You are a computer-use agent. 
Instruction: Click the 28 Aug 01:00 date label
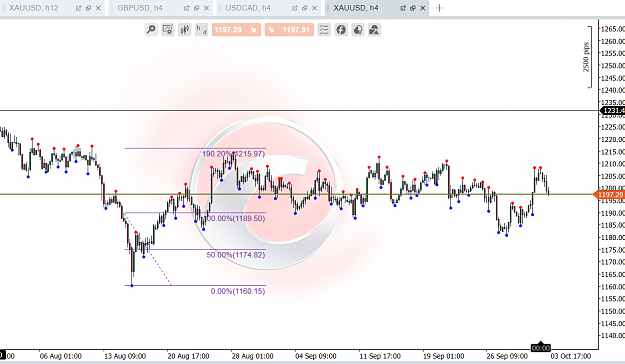(x=252, y=356)
